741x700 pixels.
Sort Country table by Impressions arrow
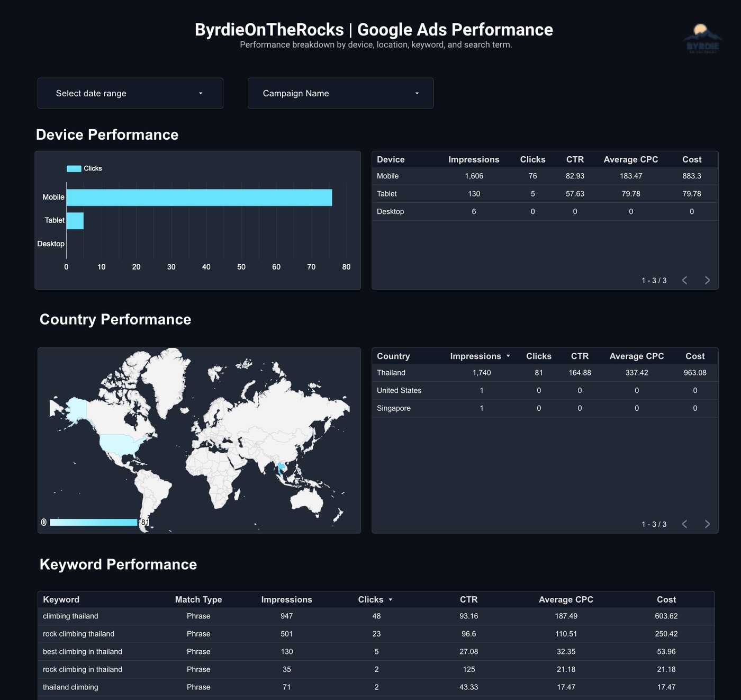(x=508, y=356)
